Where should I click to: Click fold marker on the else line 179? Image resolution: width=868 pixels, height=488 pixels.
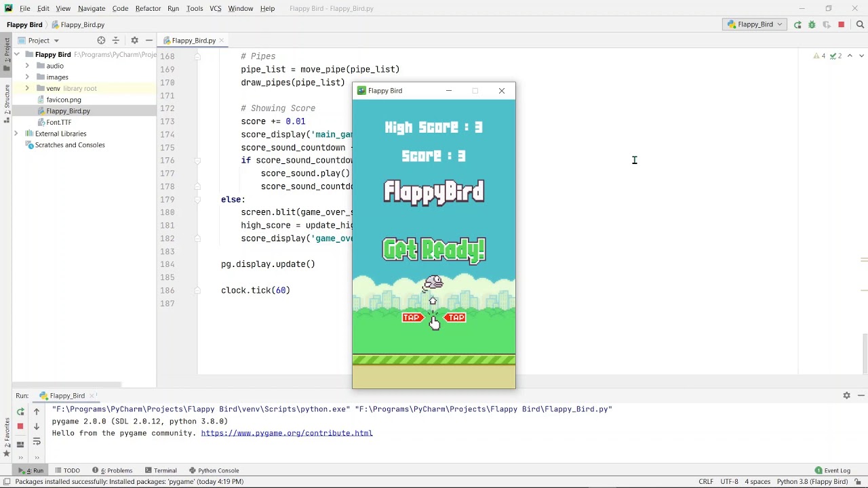[197, 199]
